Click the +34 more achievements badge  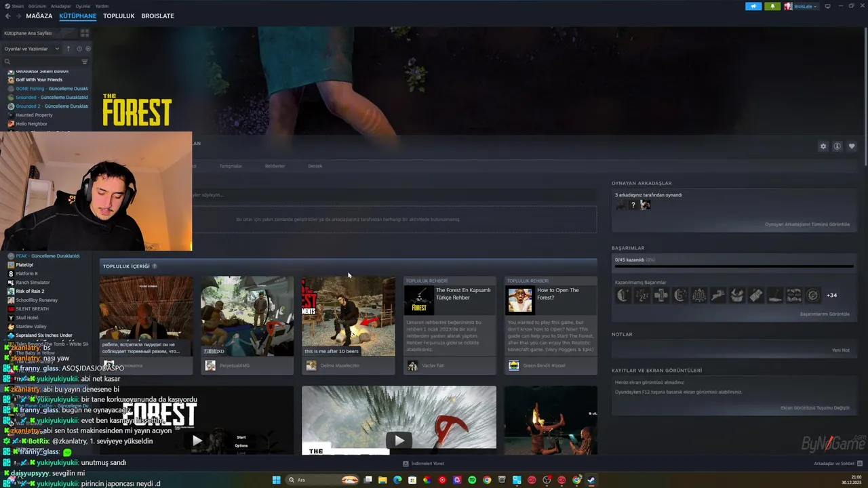831,295
